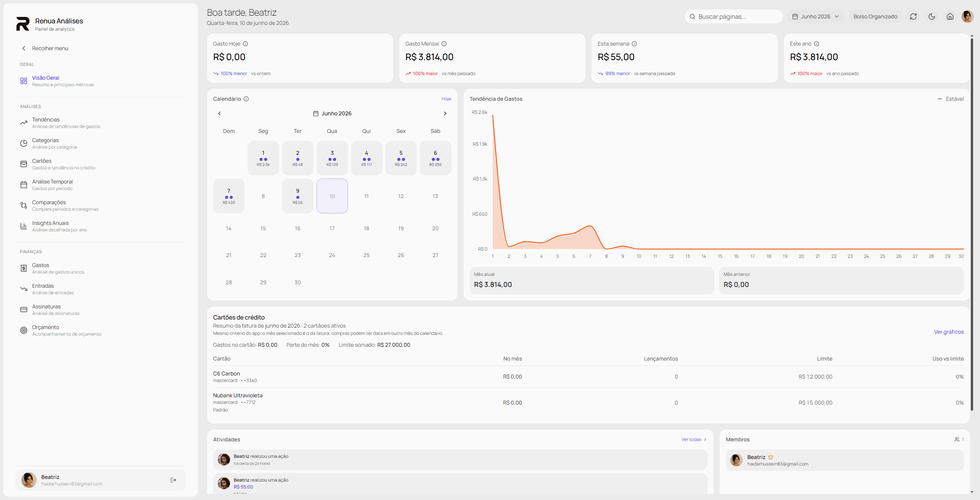Open the Tendências analysis page
Viewport: 980px width, 500px height.
click(100, 123)
